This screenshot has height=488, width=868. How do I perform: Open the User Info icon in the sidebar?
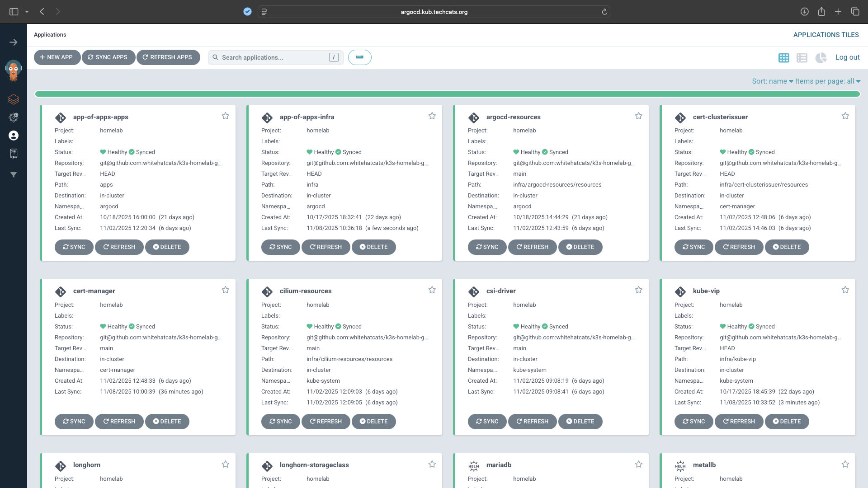pyautogui.click(x=14, y=136)
